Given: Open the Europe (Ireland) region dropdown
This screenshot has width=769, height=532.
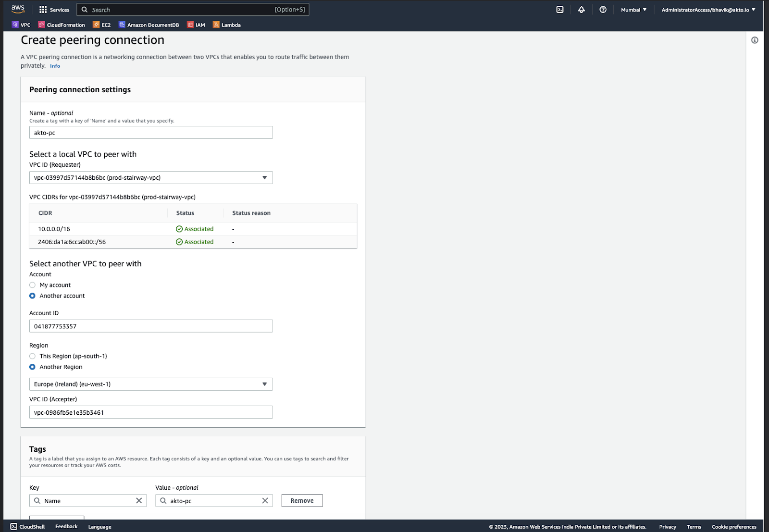Looking at the screenshot, I should (151, 384).
